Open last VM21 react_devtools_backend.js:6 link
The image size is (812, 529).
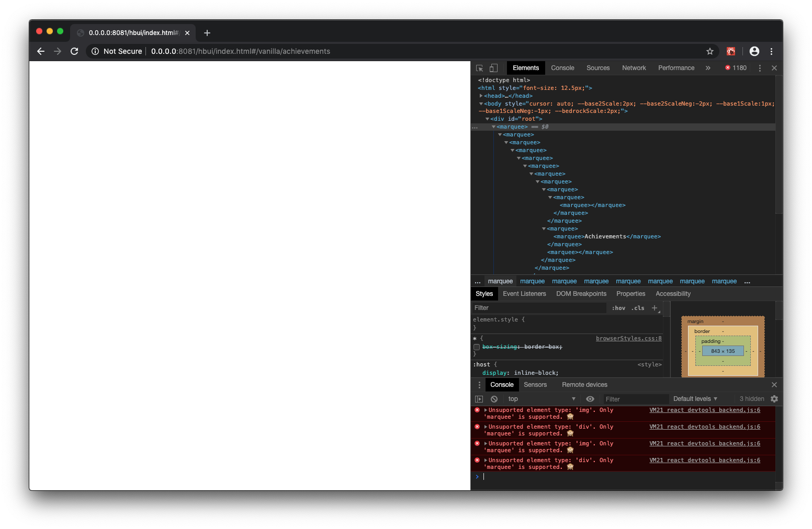click(x=705, y=461)
